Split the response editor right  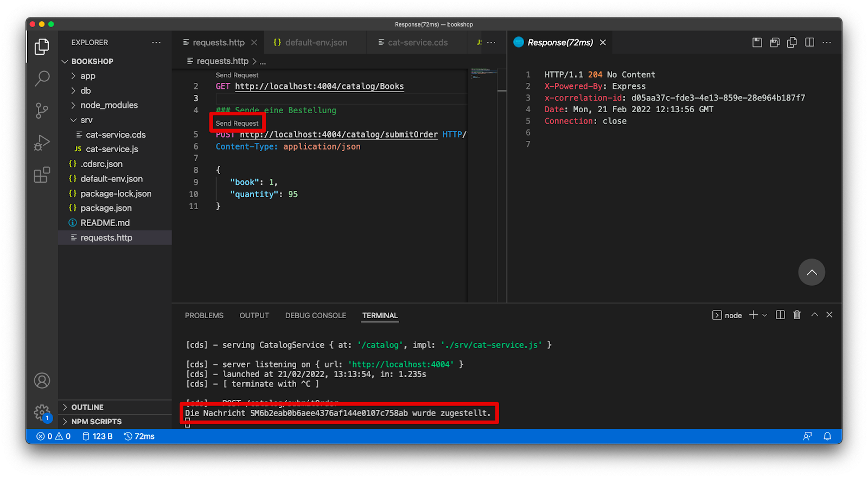[809, 42]
